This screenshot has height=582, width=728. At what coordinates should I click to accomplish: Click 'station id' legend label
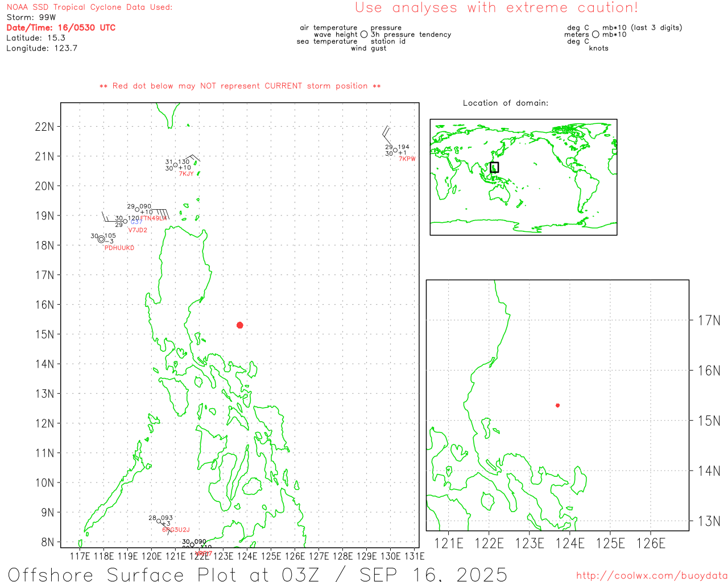coord(388,41)
